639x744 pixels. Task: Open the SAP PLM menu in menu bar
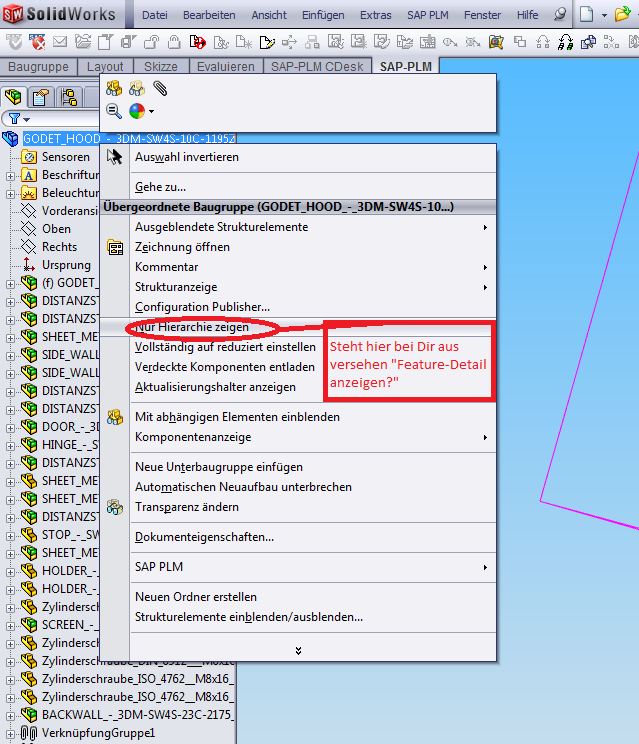click(x=427, y=15)
